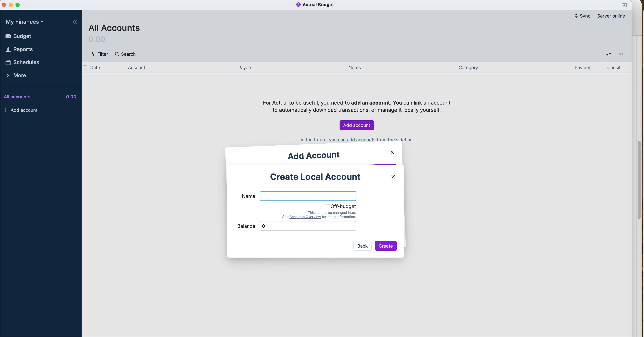The width and height of the screenshot is (644, 337).
Task: Click the Search magnifier icon
Action: click(x=117, y=54)
